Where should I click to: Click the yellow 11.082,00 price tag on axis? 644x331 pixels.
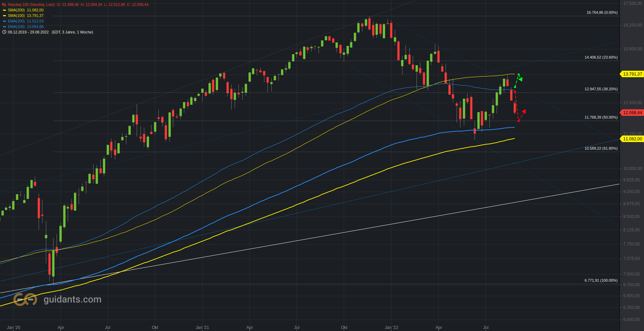[632, 139]
